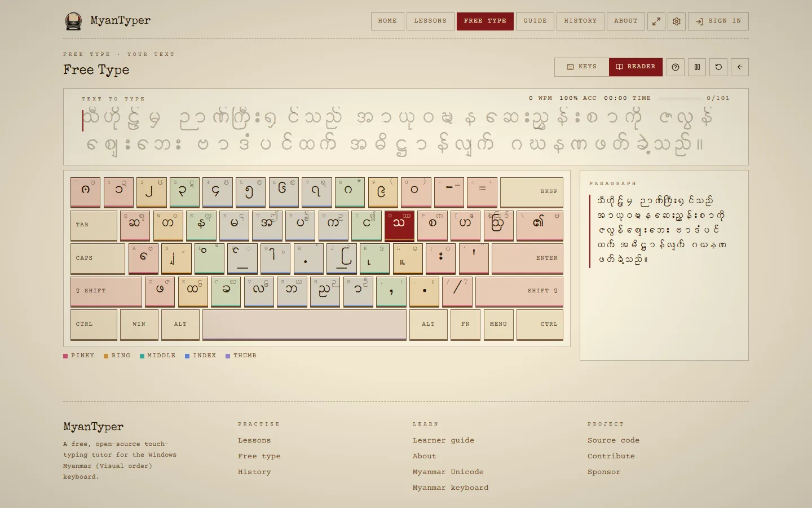Click the U key on virtual keyboard
This screenshot has height=508, width=812.
pyautogui.click(x=333, y=226)
